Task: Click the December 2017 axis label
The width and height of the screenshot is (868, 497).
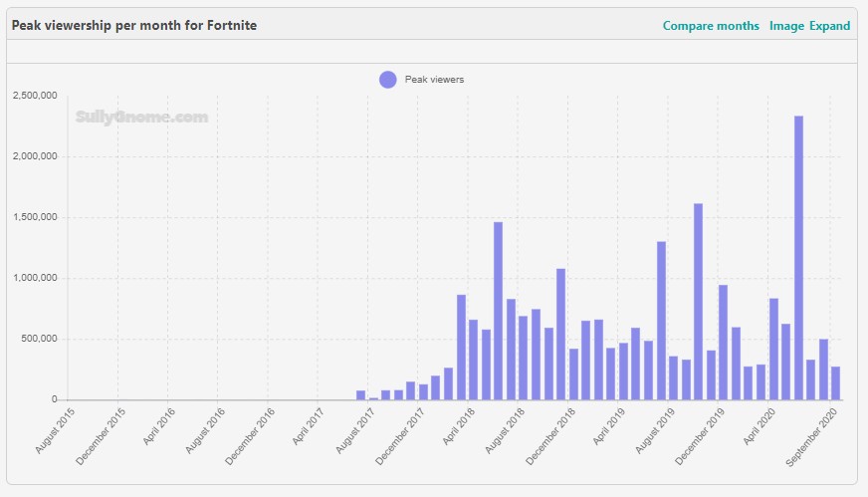Action: [400, 436]
